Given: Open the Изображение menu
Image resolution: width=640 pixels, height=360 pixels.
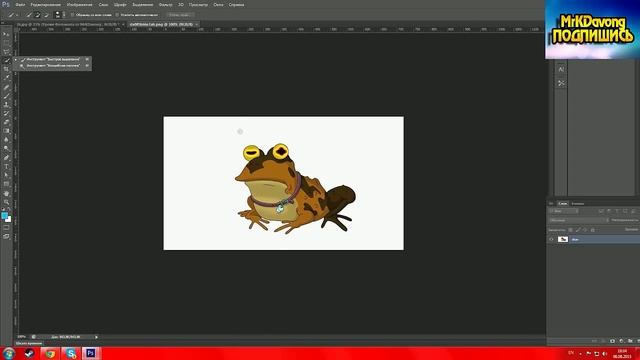Looking at the screenshot, I should (80, 4).
